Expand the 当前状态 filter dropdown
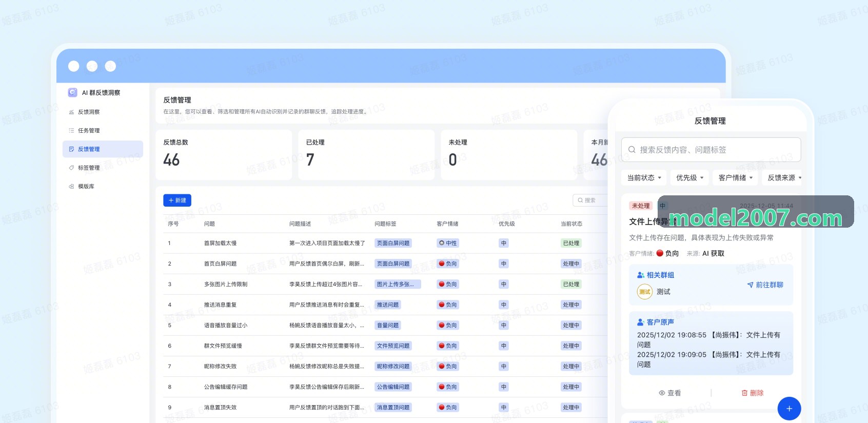Image resolution: width=868 pixels, height=423 pixels. 644,178
